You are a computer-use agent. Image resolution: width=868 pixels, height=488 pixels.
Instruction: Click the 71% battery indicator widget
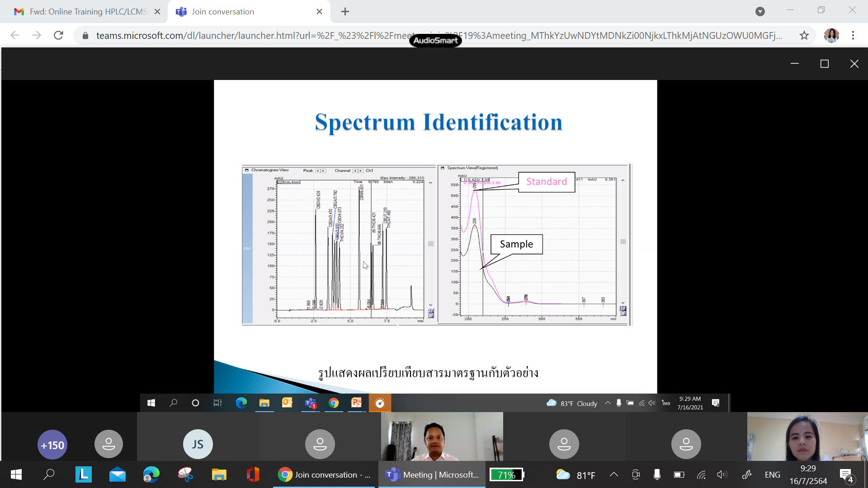point(507,474)
